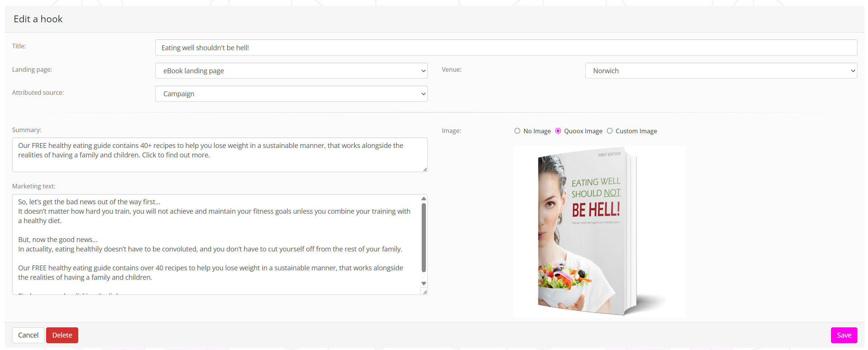This screenshot has height=350, width=868.
Task: Expand the Venue dropdown showing Norwich
Action: pyautogui.click(x=721, y=71)
